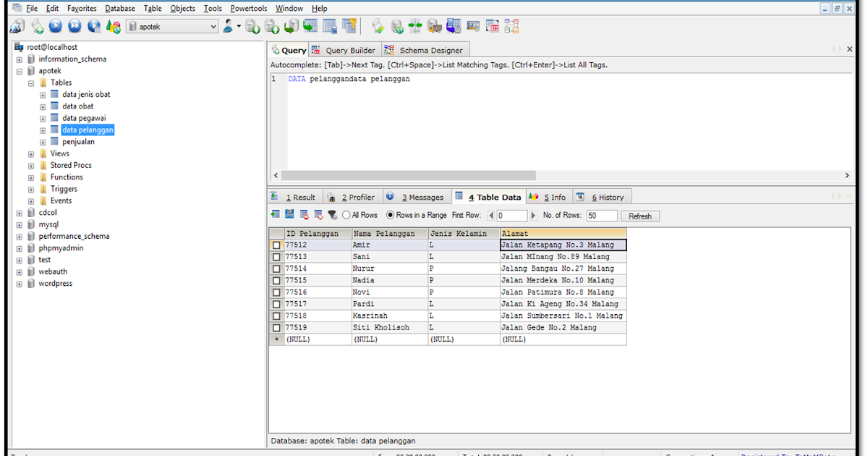Click the filter icon in Table Data toolbar
Screen dimensions: 868x456
pyautogui.click(x=331, y=215)
